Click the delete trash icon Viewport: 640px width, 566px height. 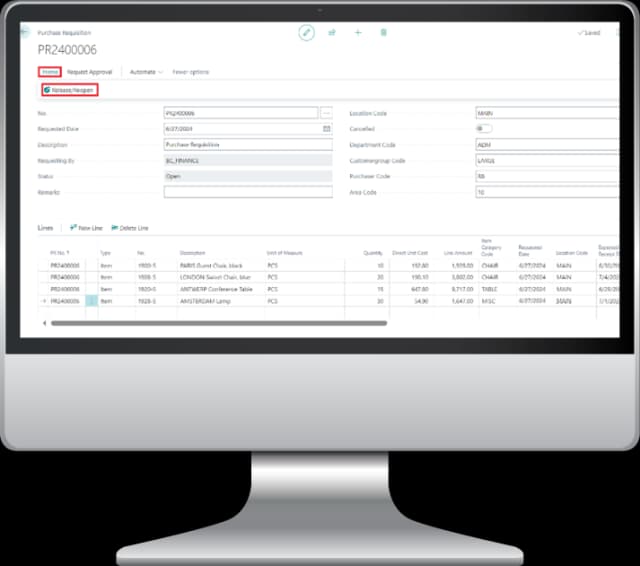pos(383,33)
